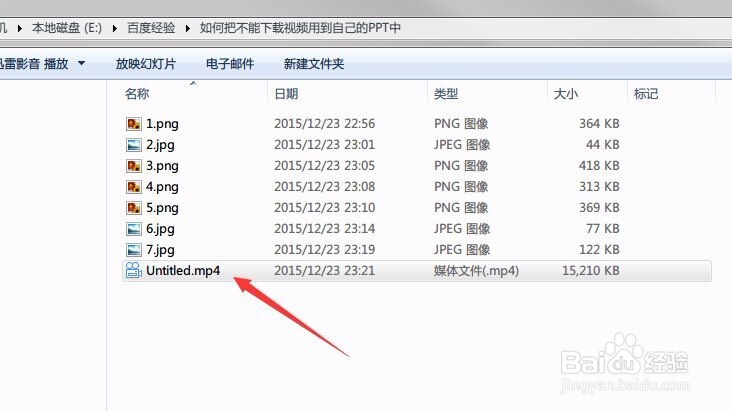Click the 4.png file icon
Screen dimensions: 732x411
(134, 187)
